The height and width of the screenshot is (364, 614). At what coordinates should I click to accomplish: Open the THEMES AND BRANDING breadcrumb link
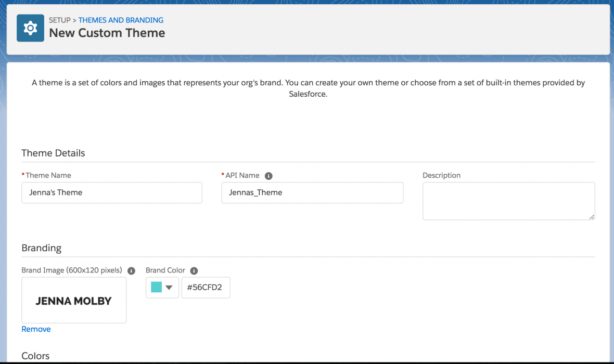click(x=121, y=20)
